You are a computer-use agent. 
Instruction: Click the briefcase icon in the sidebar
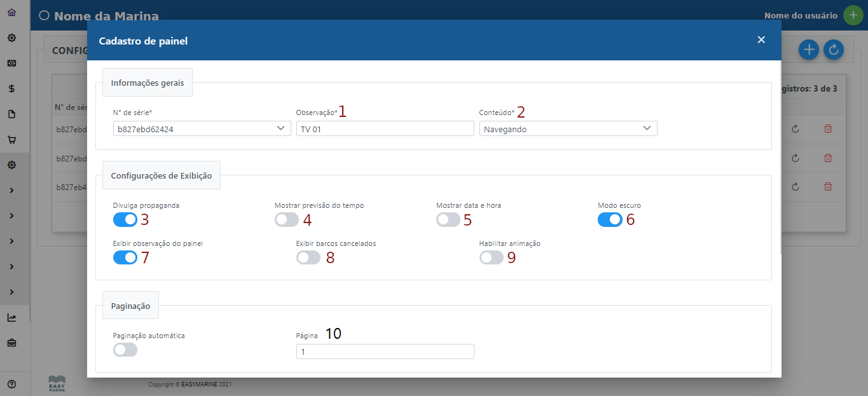pos(11,343)
